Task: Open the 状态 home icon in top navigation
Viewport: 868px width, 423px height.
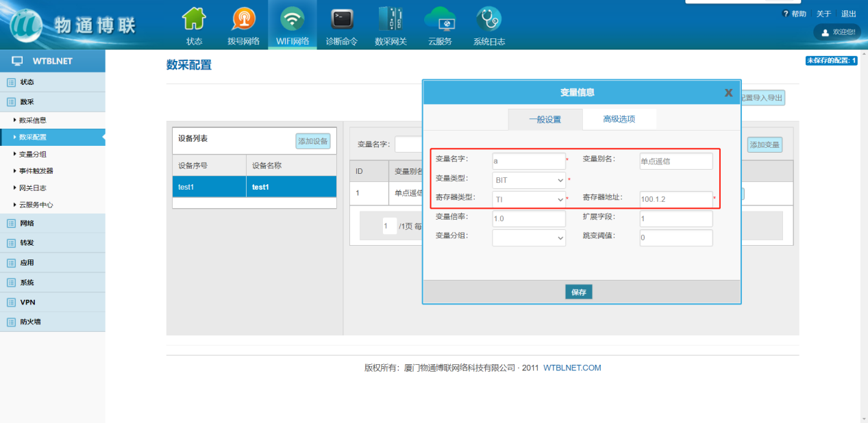Action: [x=194, y=19]
